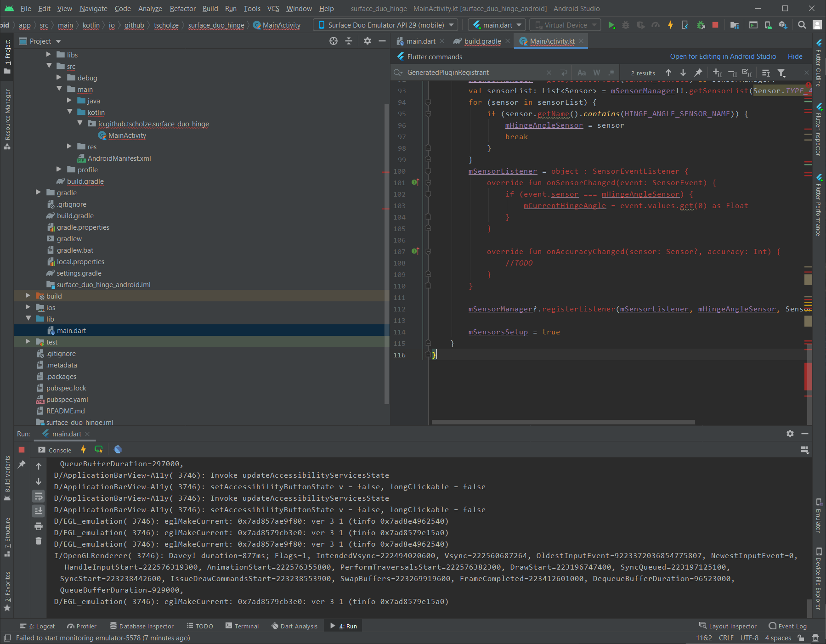This screenshot has width=826, height=644.
Task: Hide the Flutter commands banner
Action: (x=795, y=56)
